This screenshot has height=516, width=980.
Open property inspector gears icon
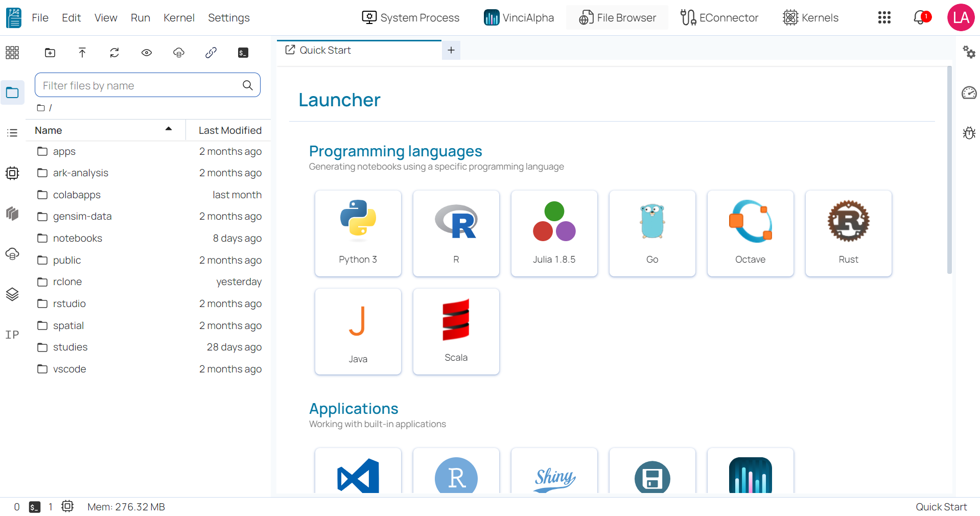[x=969, y=52]
